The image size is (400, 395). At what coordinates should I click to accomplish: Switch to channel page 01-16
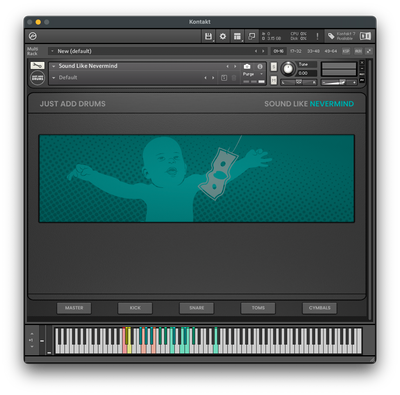(278, 51)
